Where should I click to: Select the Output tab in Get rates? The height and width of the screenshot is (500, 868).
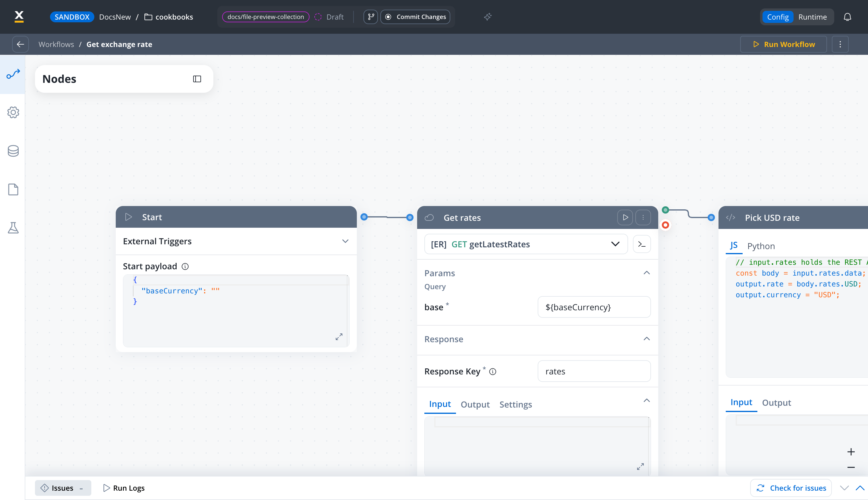coord(475,405)
